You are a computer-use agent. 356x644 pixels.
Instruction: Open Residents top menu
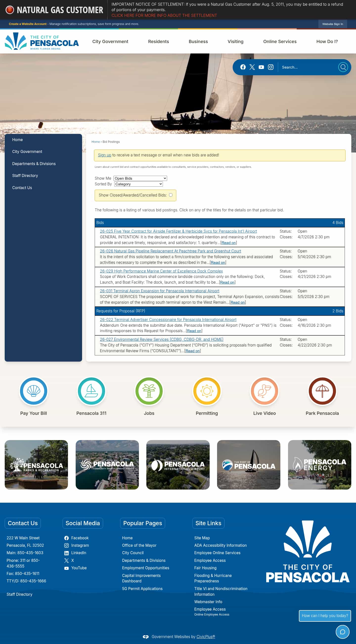tap(158, 42)
